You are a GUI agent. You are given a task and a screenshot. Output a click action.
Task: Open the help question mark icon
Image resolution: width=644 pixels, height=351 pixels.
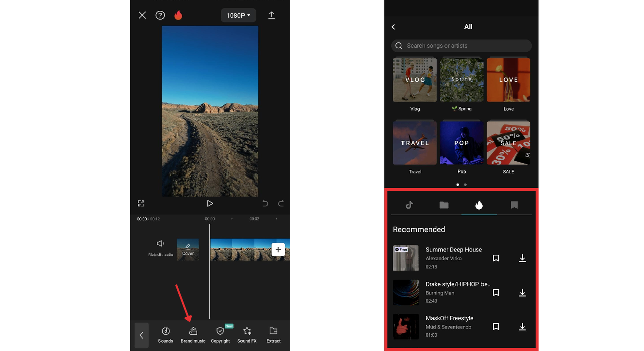160,15
